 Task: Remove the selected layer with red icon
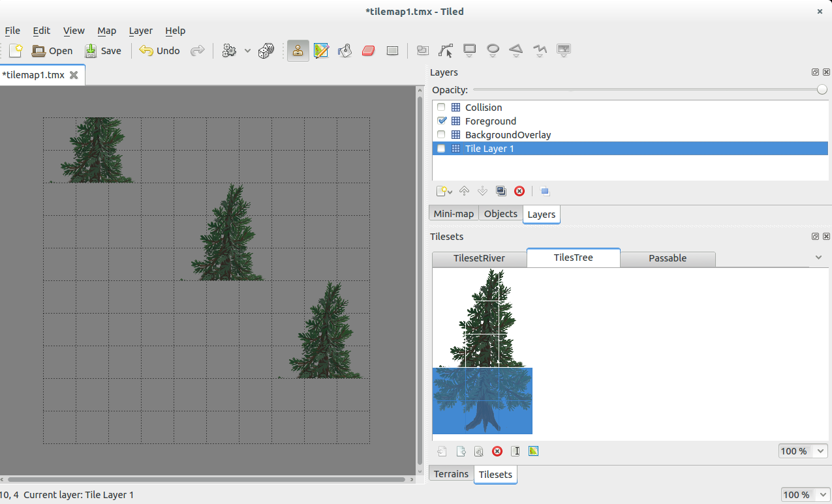click(x=519, y=191)
